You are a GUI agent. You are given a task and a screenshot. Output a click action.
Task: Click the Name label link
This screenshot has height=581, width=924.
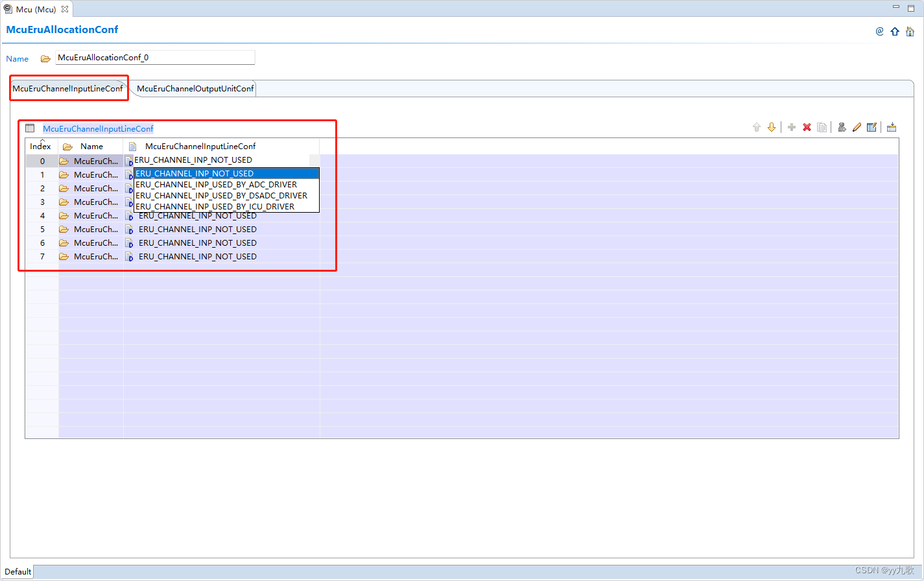coord(17,58)
